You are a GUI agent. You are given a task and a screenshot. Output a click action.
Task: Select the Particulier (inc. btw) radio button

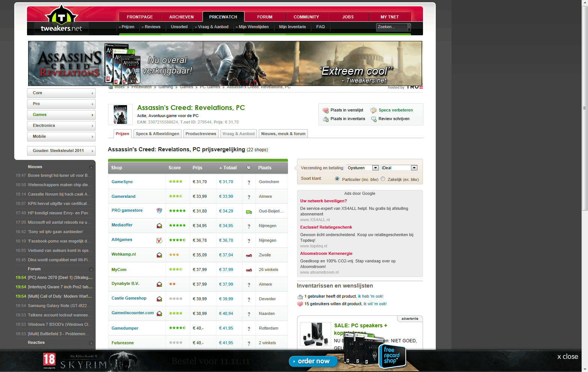[x=337, y=179]
